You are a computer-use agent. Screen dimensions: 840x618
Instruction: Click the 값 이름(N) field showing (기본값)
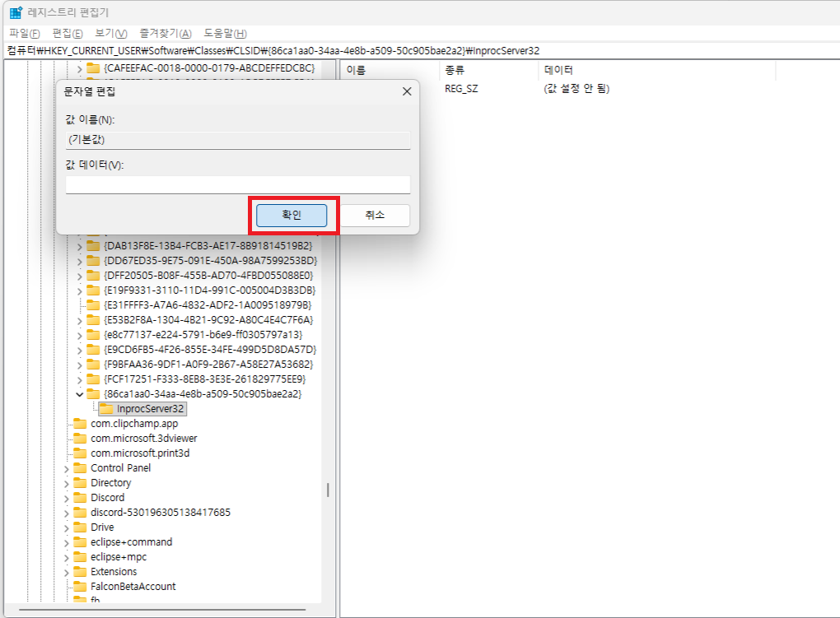[x=238, y=140]
